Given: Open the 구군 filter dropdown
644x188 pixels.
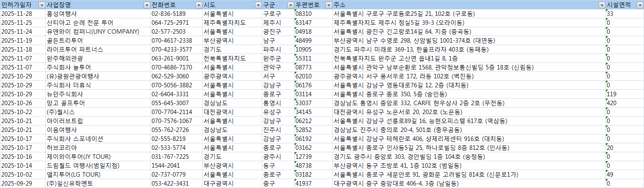Looking at the screenshot, I should click(291, 5).
